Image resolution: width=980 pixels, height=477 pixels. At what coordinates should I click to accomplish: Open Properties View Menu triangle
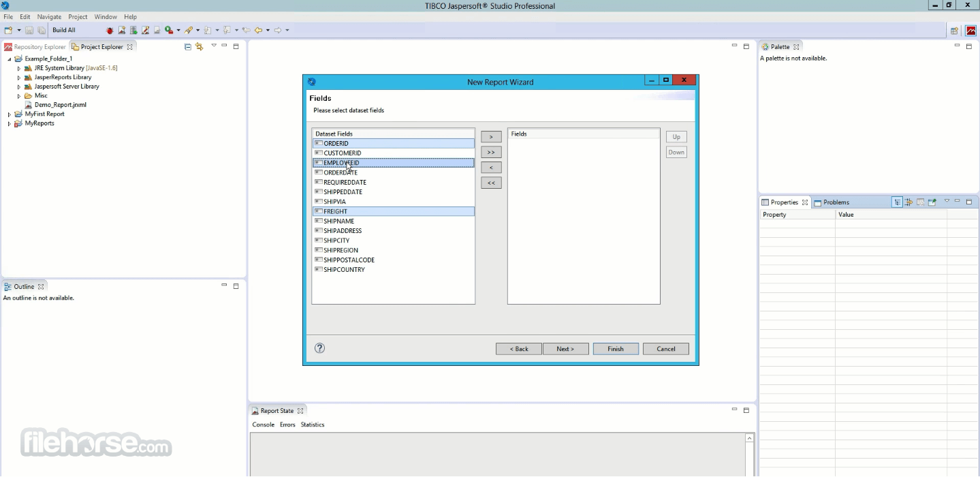tap(947, 201)
